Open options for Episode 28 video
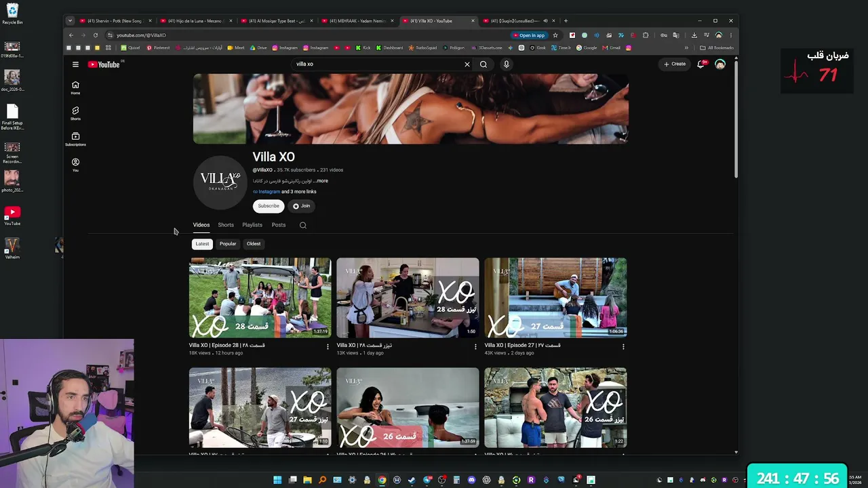This screenshot has height=488, width=868. (x=328, y=346)
